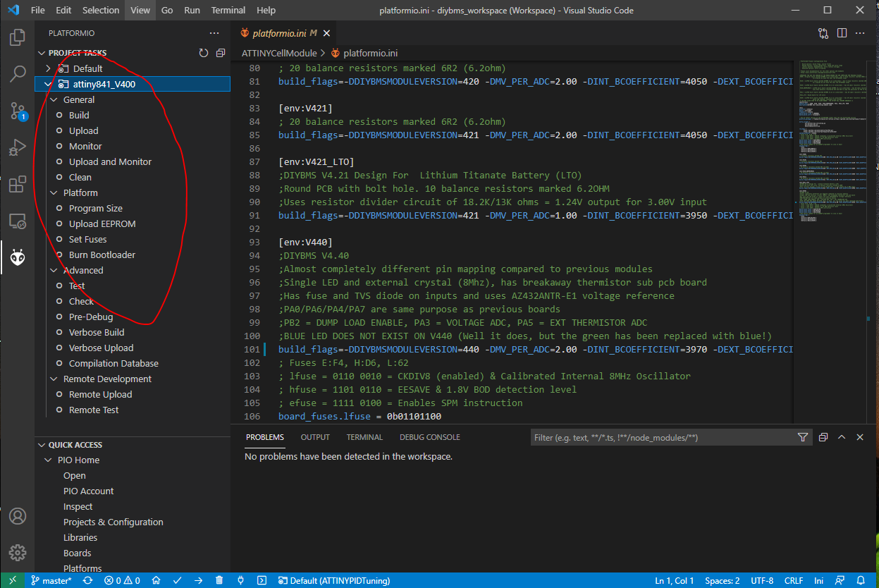879x588 pixels.
Task: Switch to the Output panel tab
Action: [315, 437]
